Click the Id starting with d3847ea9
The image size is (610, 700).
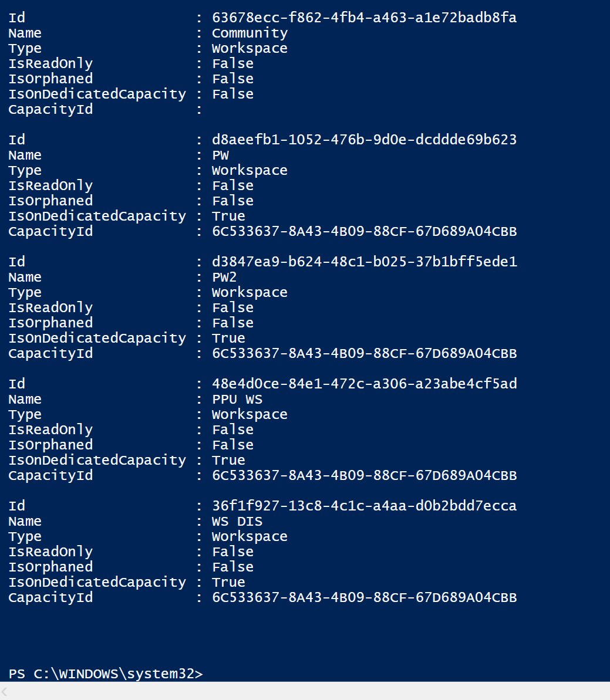coord(364,262)
